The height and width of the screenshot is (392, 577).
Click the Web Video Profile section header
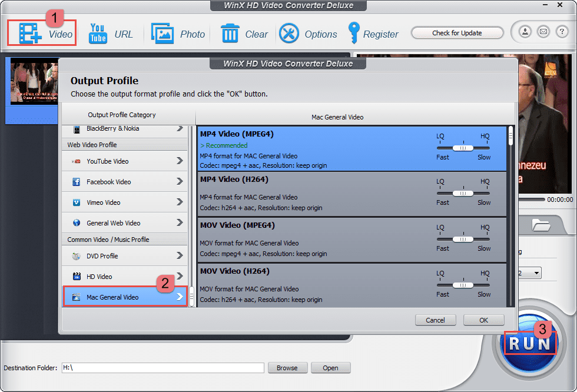(x=92, y=145)
